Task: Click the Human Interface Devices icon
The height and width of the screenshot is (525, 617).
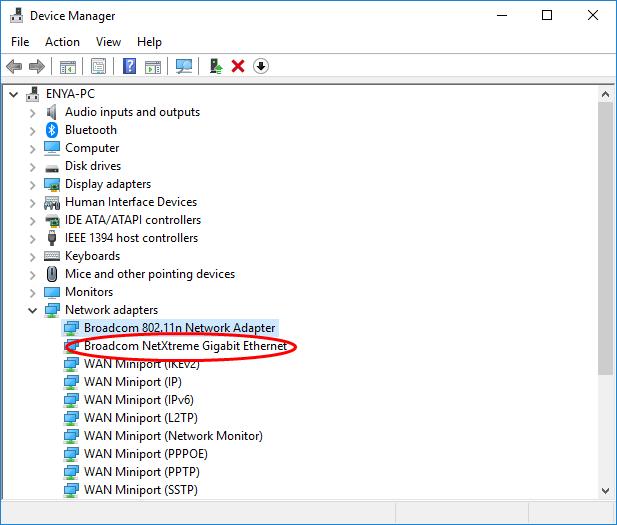Action: 52,203
